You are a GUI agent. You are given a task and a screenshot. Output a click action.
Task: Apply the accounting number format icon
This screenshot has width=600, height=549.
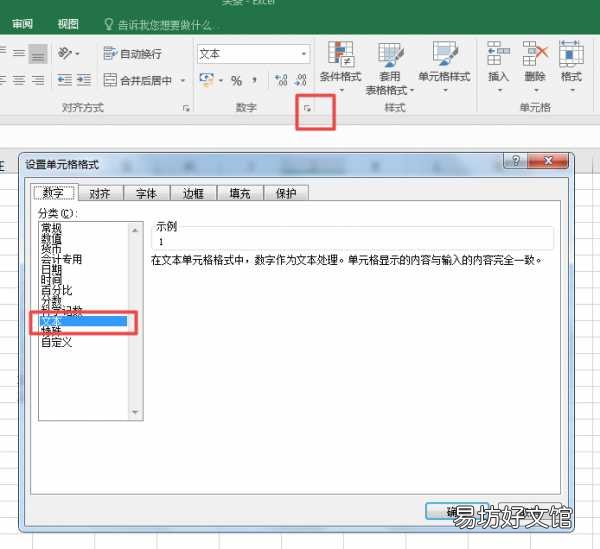point(206,80)
